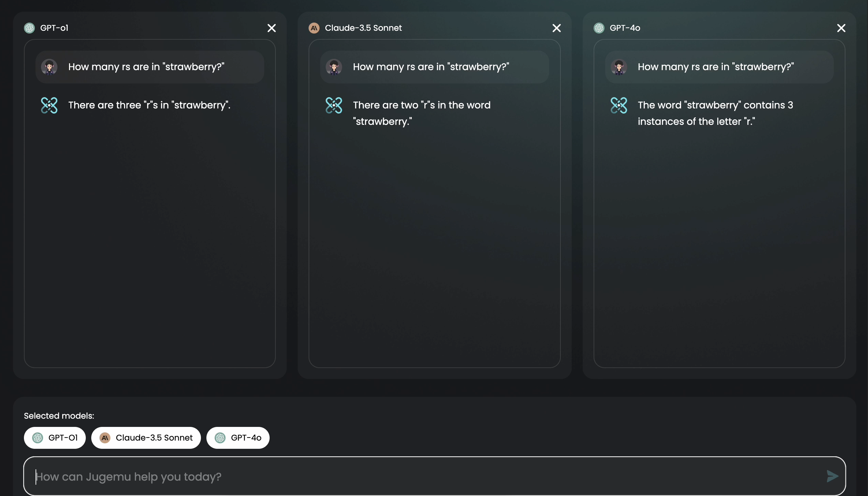
Task: Click Jugemu bot icon in Claude response
Action: point(334,105)
